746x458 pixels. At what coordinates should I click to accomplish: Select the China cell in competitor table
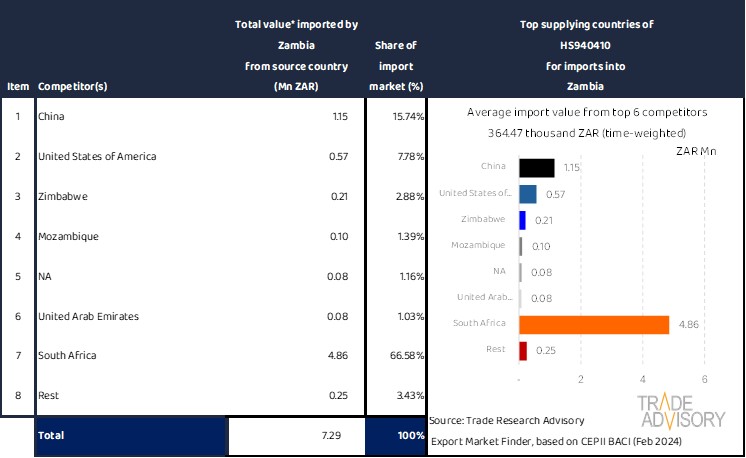50,117
